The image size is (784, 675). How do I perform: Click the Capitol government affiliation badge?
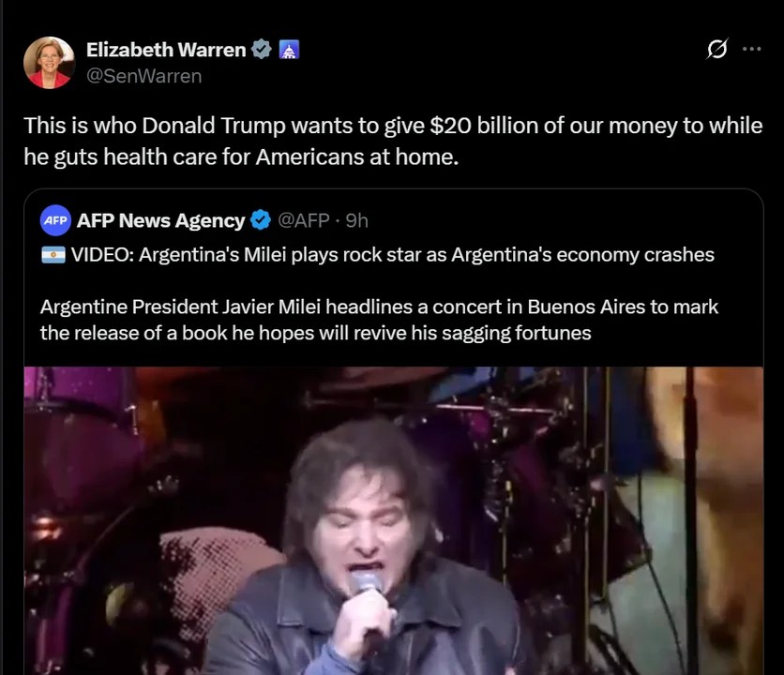click(289, 50)
